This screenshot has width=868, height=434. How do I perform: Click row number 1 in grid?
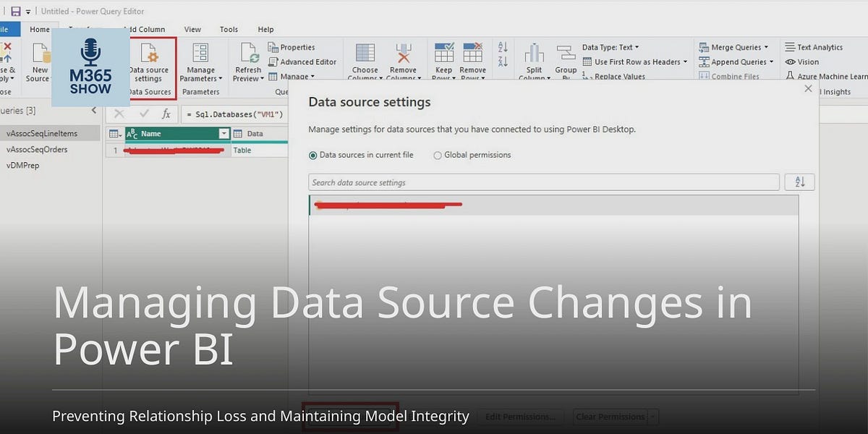click(x=115, y=150)
